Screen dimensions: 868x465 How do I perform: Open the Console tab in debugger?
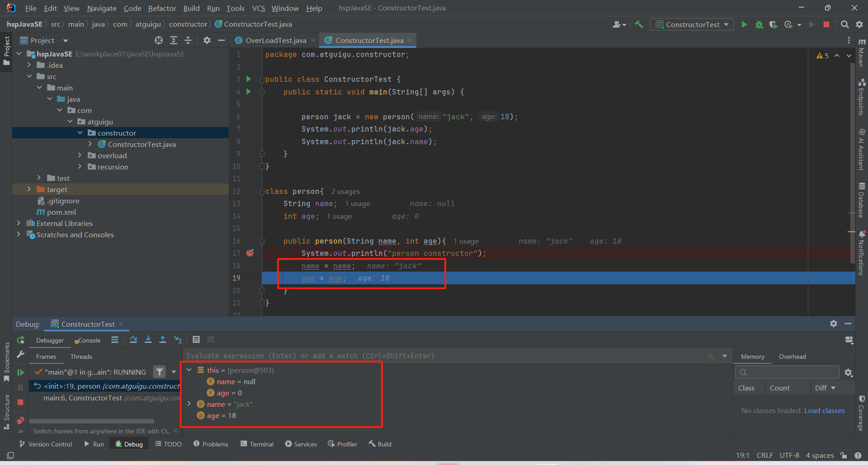[88, 341]
